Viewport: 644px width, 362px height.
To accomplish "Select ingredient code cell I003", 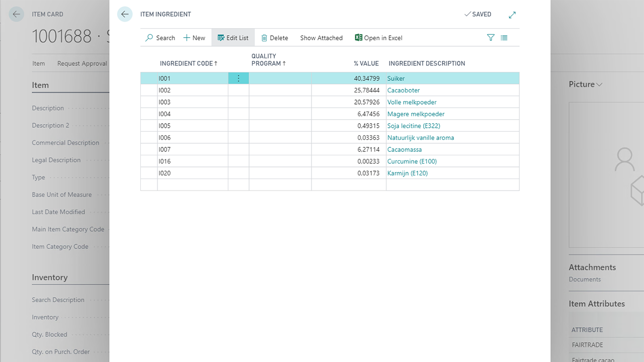I will click(193, 102).
